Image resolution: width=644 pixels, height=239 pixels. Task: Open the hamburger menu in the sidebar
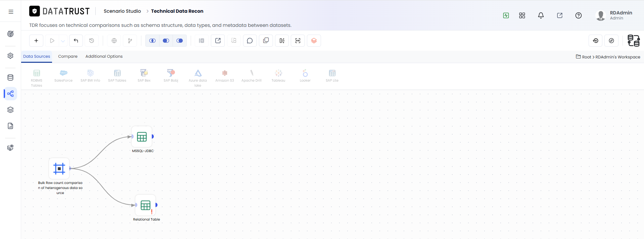[11, 12]
